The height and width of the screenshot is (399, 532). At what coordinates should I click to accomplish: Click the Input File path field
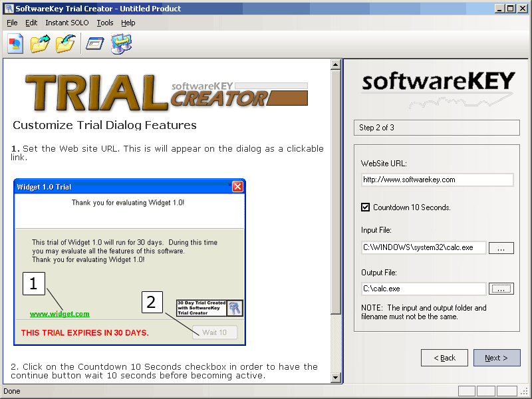424,247
